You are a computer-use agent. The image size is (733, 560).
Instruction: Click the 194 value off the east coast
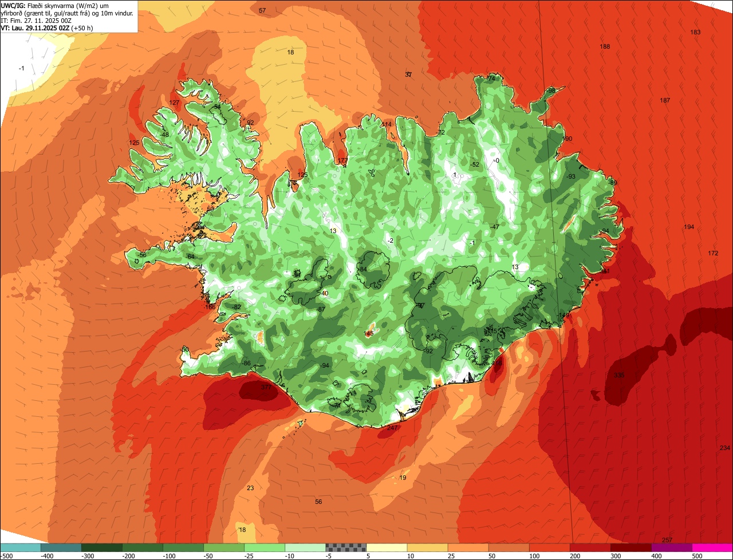689,227
